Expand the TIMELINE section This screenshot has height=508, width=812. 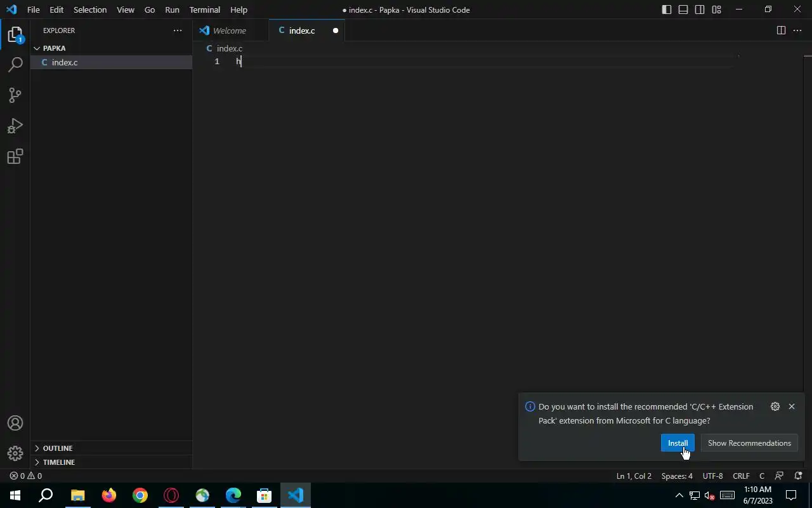click(111, 462)
